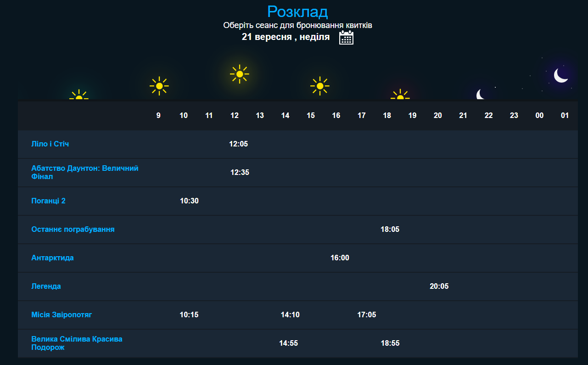Open the Легенда movie link
The width and height of the screenshot is (588, 365).
tap(46, 286)
